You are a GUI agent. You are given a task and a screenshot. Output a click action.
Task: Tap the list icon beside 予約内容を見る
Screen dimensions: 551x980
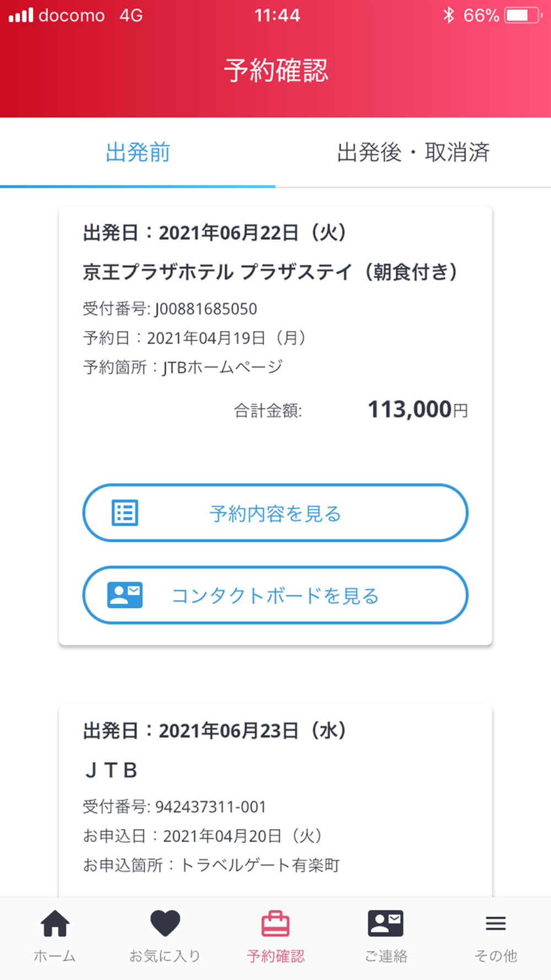pos(125,513)
